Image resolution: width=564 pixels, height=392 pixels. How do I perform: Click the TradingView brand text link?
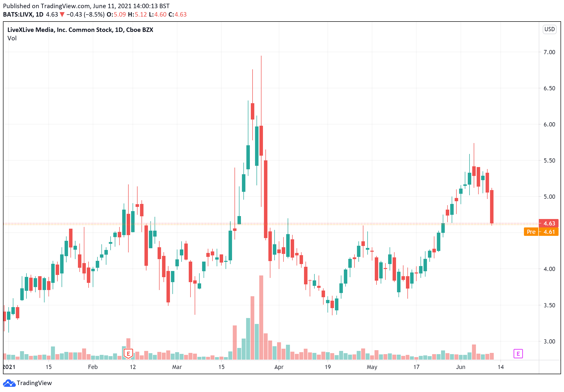tap(34, 383)
